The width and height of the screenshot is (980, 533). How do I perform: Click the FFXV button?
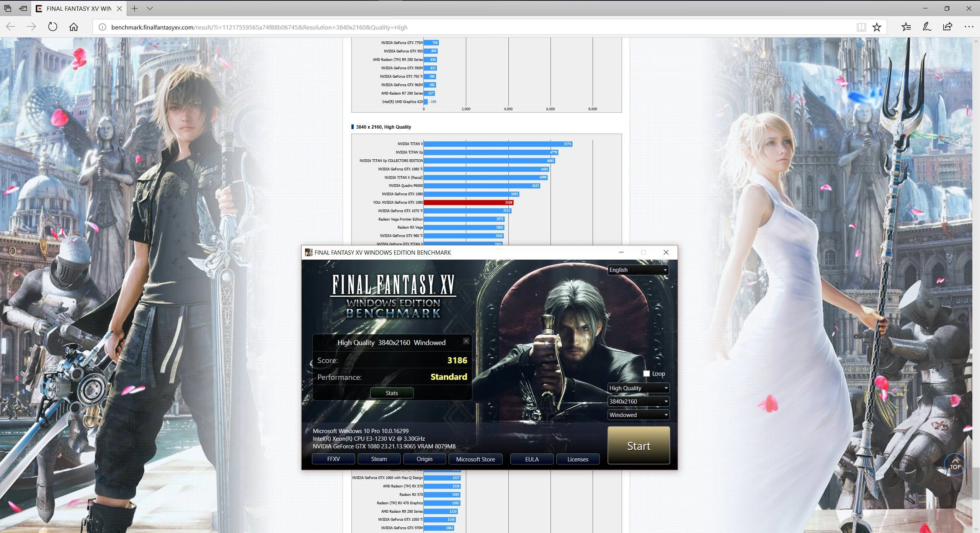coord(333,459)
